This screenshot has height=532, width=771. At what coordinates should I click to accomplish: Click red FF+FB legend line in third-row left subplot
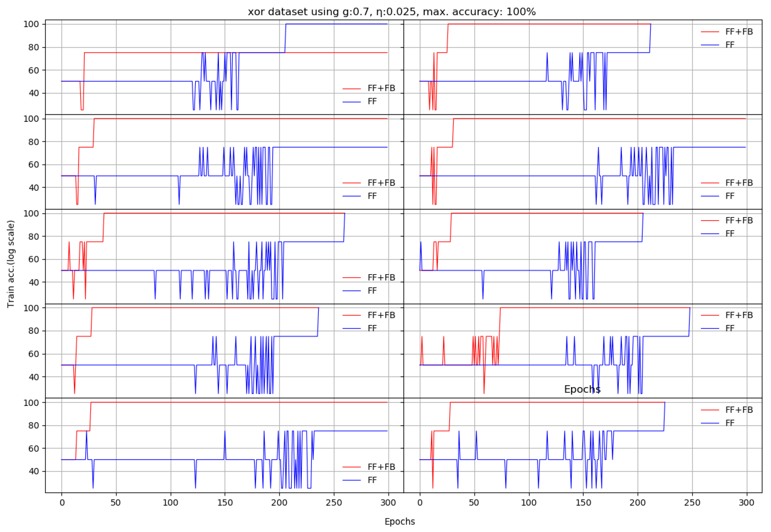[x=351, y=277]
